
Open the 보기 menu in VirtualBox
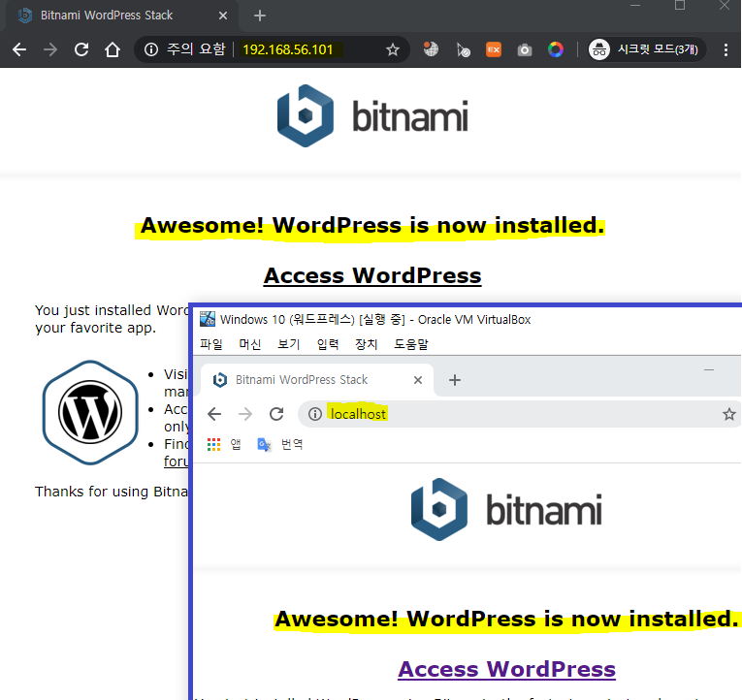pyautogui.click(x=289, y=344)
